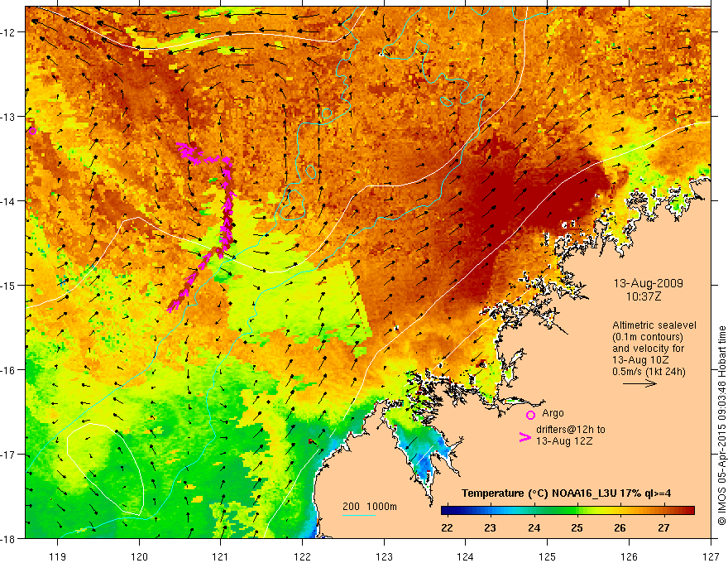
Task: Click the latitude axis label -17
Action: click(x=8, y=455)
